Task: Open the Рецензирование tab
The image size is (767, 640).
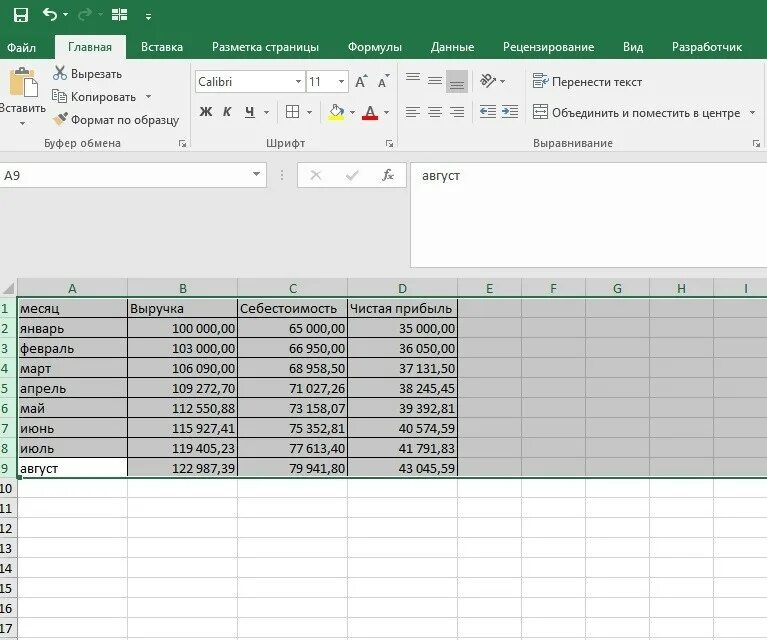Action: (548, 47)
